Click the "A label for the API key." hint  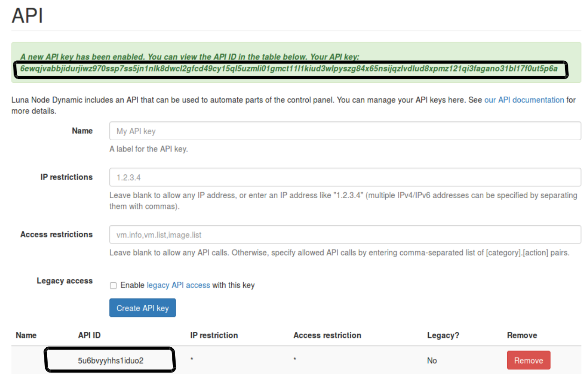click(x=149, y=149)
